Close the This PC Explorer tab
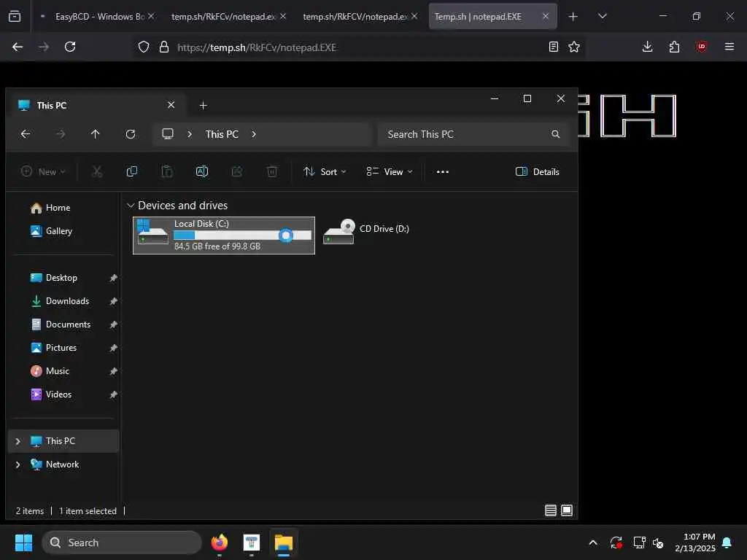This screenshot has width=747, height=560. [171, 105]
